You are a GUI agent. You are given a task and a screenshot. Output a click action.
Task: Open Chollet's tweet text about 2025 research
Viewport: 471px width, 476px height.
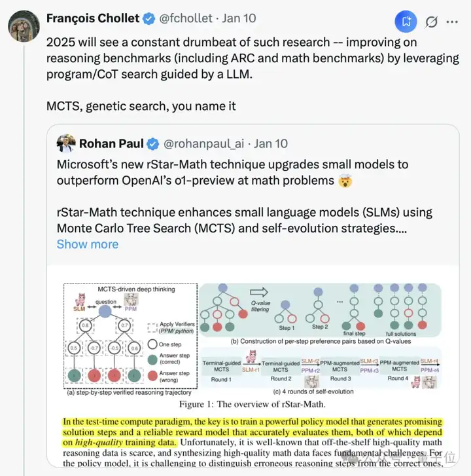(253, 74)
